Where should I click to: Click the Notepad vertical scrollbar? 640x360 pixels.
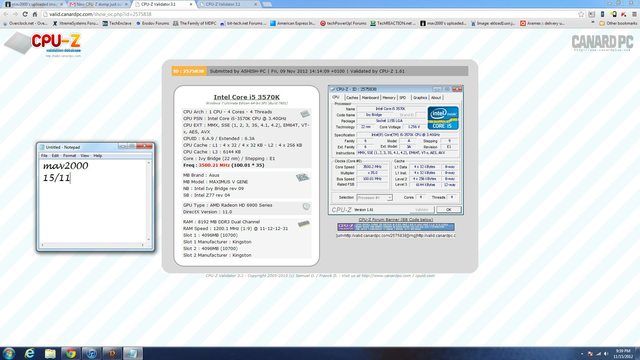(x=149, y=201)
